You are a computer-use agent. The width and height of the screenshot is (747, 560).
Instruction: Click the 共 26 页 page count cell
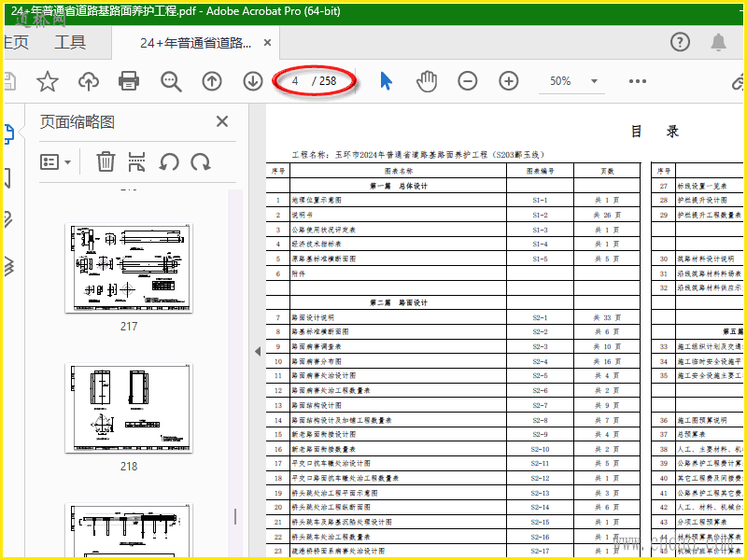click(606, 215)
